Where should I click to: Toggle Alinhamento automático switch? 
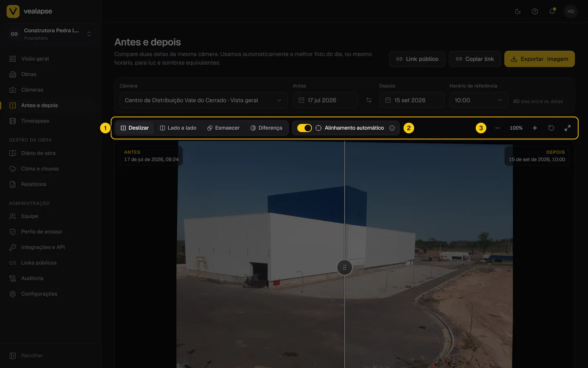tap(305, 128)
